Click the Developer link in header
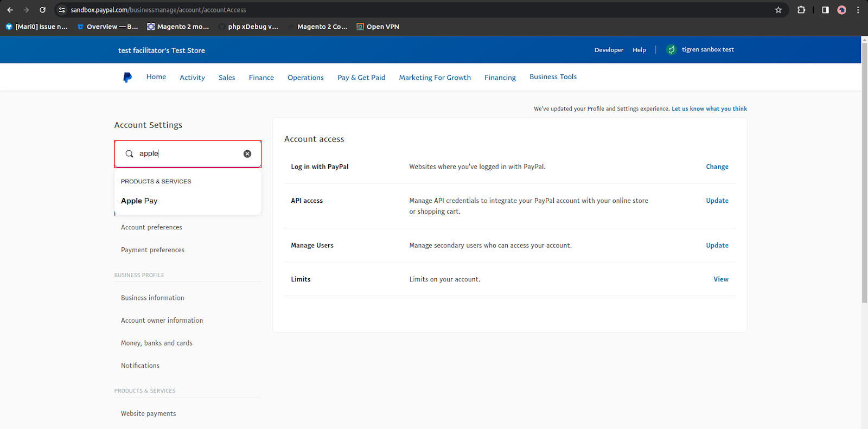The height and width of the screenshot is (429, 868). [609, 50]
